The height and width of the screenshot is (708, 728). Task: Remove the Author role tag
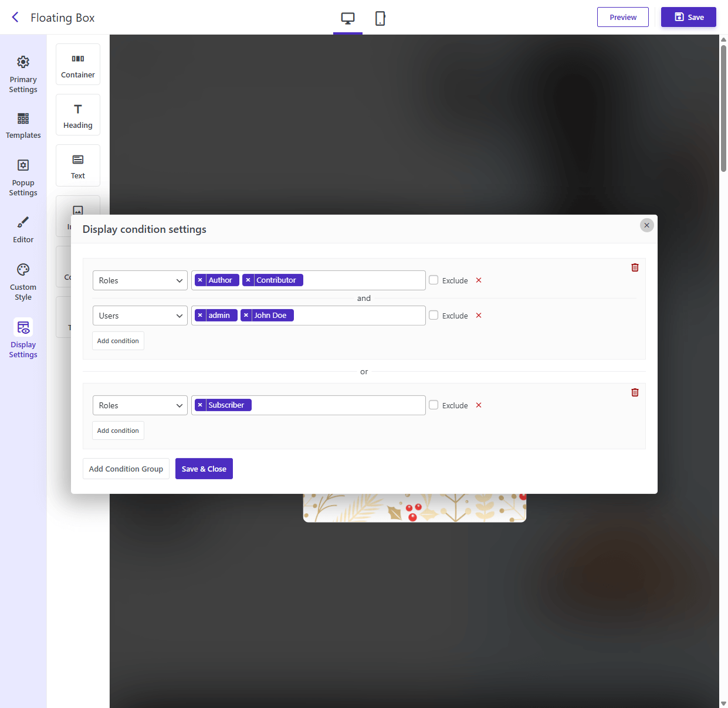click(x=200, y=280)
